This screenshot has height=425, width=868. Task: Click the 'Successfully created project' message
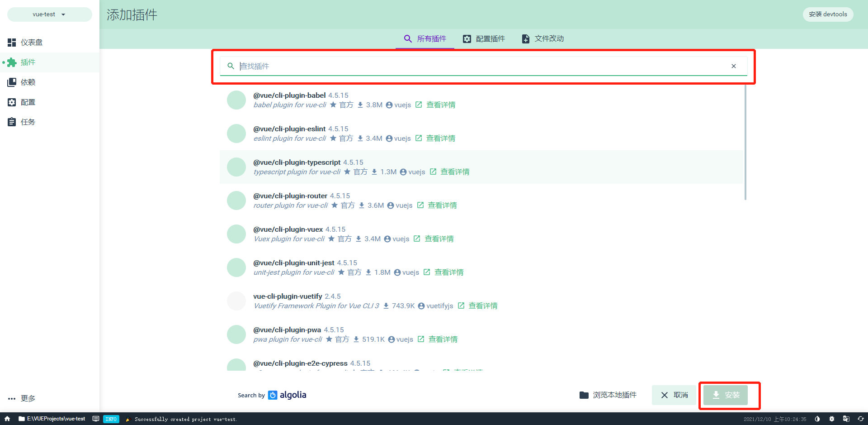[x=185, y=419]
